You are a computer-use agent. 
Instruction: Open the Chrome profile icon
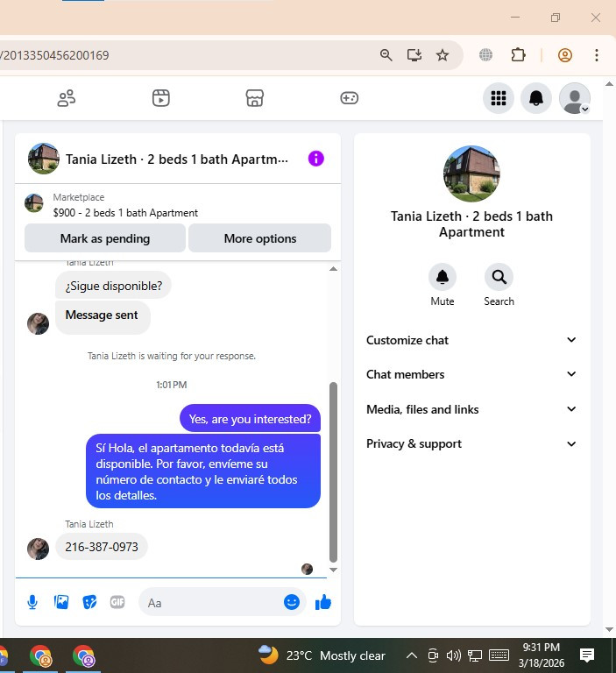pos(565,55)
